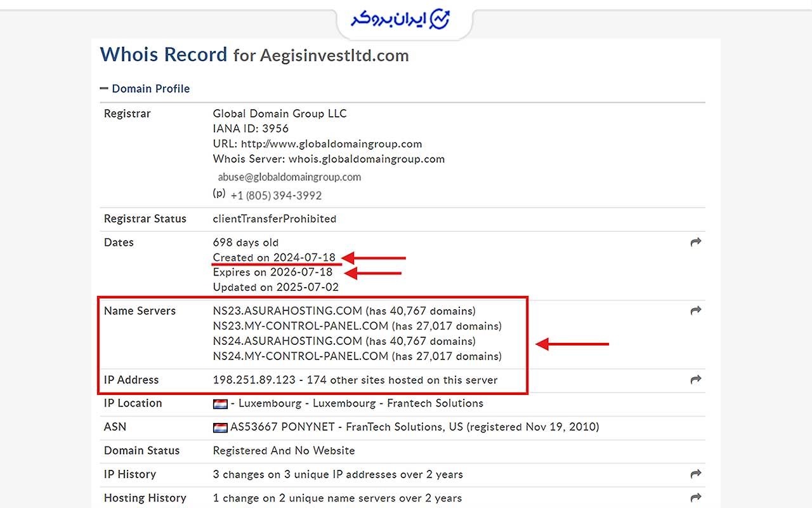Viewport: 812px width, 508px height.
Task: Select NS23.MY-CONTROL-PANEL.COM name server
Action: point(301,326)
